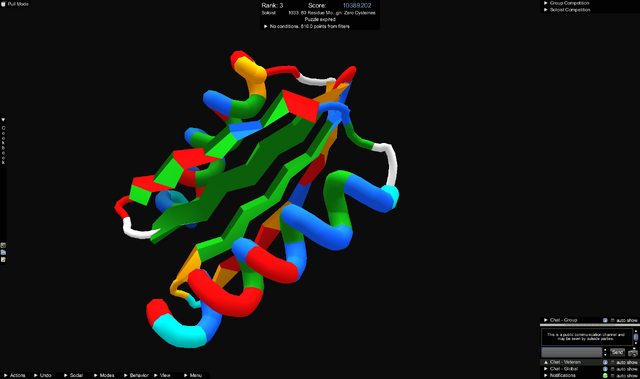Image resolution: width=640 pixels, height=379 pixels.
Task: Collapse the Chat - Veteran panel
Action: tap(546, 362)
